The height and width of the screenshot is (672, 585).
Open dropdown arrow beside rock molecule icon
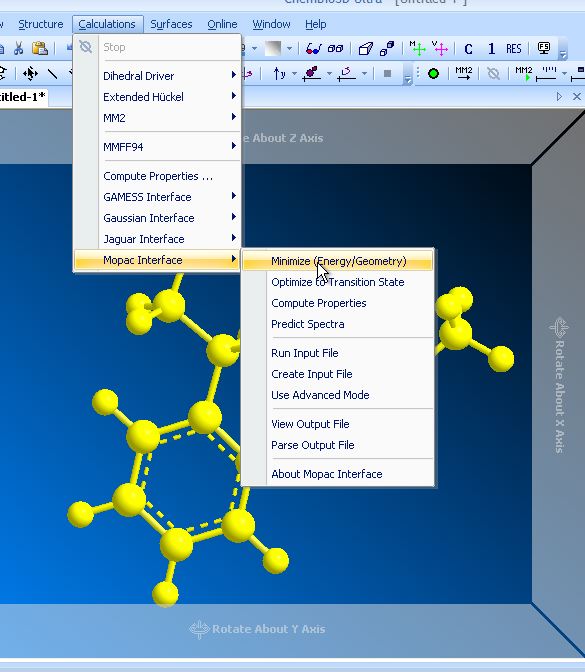[x=329, y=74]
